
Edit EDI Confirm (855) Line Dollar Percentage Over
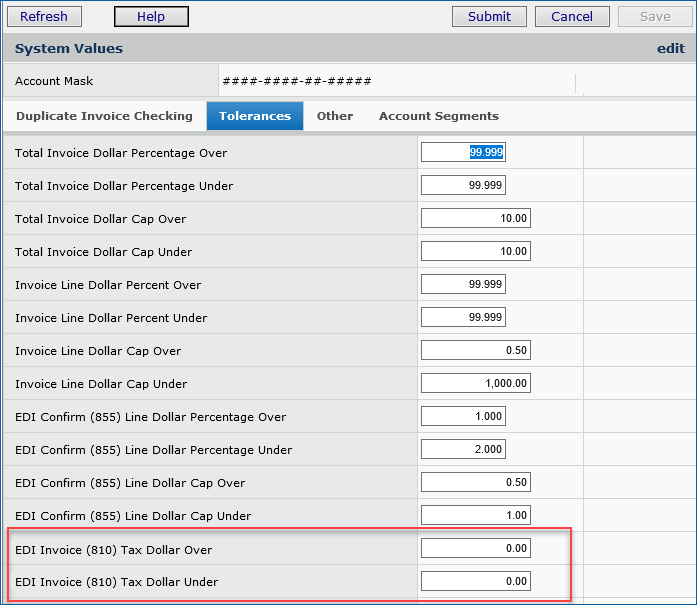[463, 416]
